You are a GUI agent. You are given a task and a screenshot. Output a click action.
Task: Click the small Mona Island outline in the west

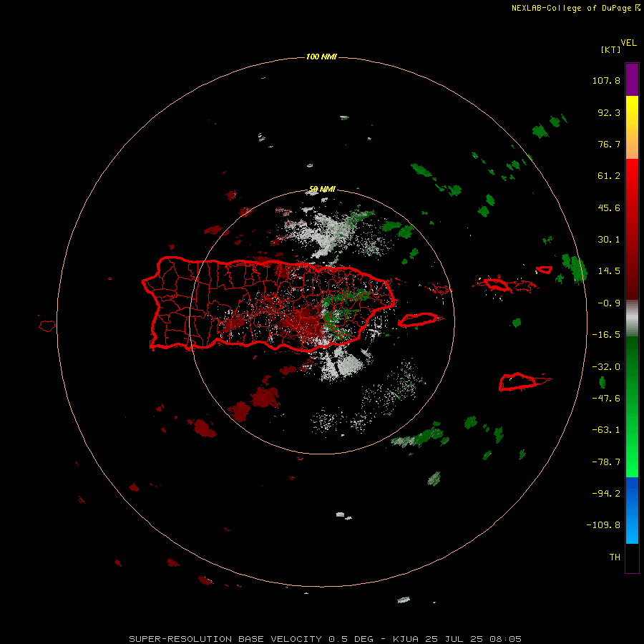click(47, 326)
